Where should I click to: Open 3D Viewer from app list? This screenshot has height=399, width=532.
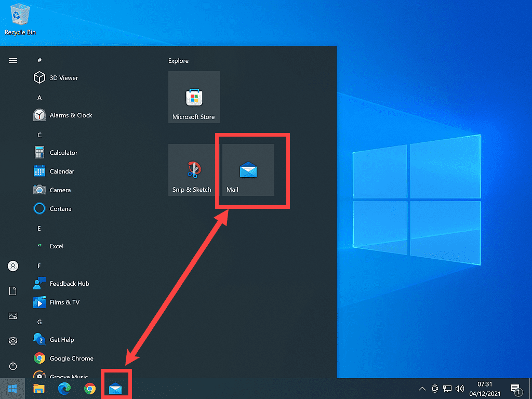63,78
